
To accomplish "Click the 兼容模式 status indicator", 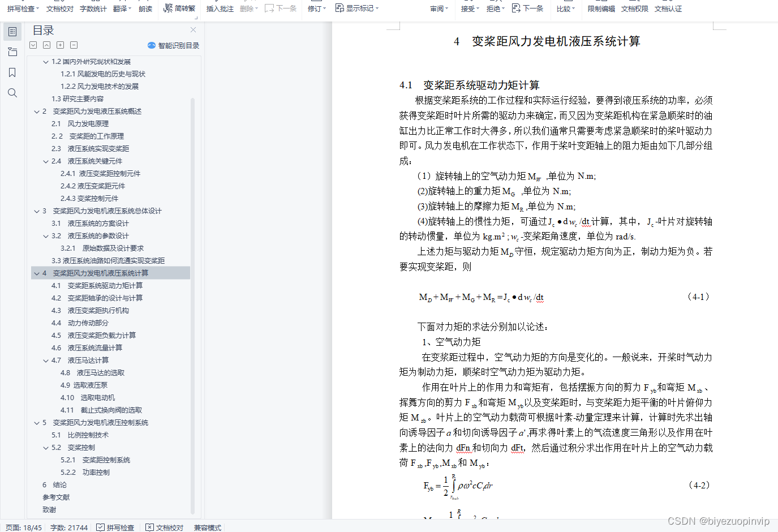I will (x=207, y=527).
